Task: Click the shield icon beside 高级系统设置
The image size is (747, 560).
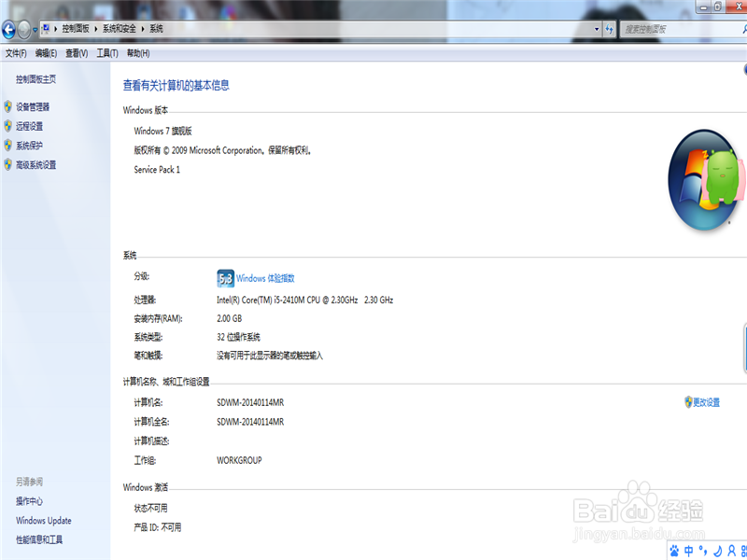Action: coord(8,165)
